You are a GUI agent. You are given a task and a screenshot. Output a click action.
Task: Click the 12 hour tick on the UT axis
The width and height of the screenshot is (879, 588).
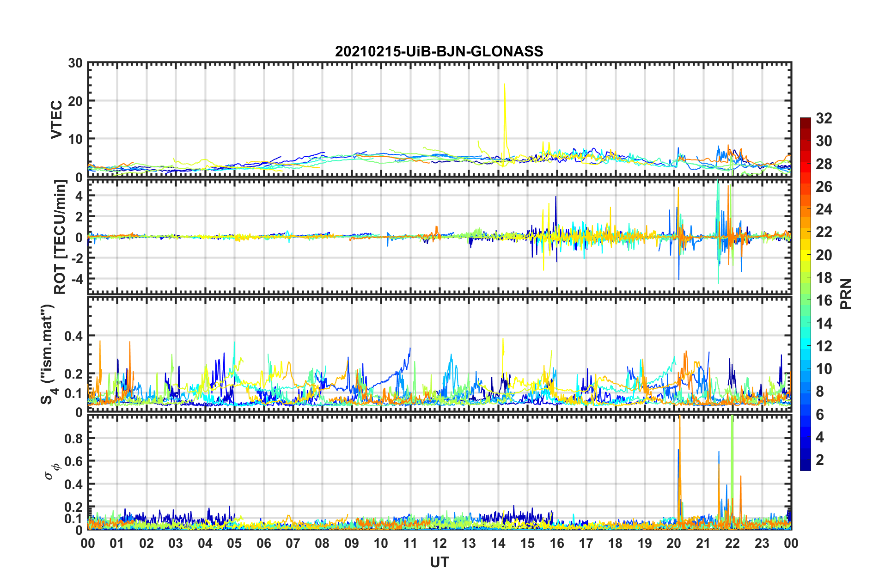click(x=439, y=543)
